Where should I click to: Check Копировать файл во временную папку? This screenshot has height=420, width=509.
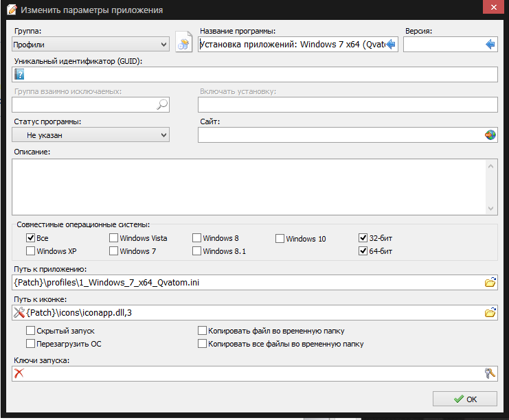click(202, 331)
